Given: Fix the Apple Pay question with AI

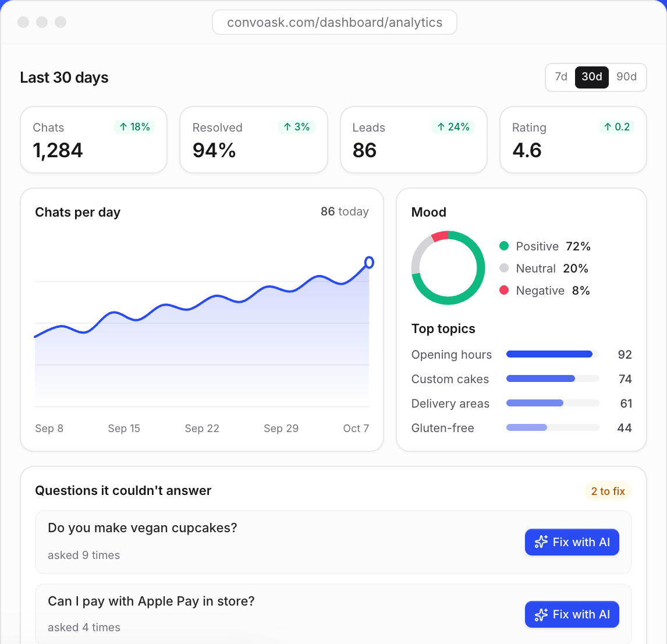Looking at the screenshot, I should (x=572, y=614).
